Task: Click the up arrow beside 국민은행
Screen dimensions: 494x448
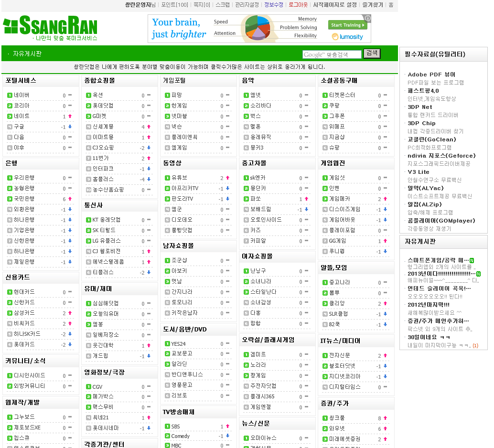Action: pyautogui.click(x=70, y=199)
